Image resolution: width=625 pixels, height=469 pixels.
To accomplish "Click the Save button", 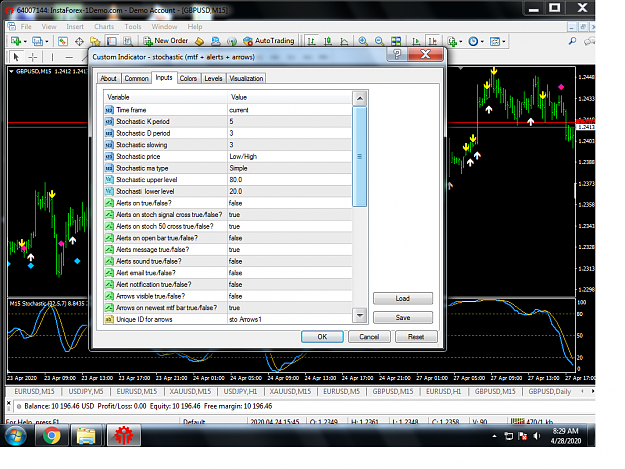I will tap(403, 318).
